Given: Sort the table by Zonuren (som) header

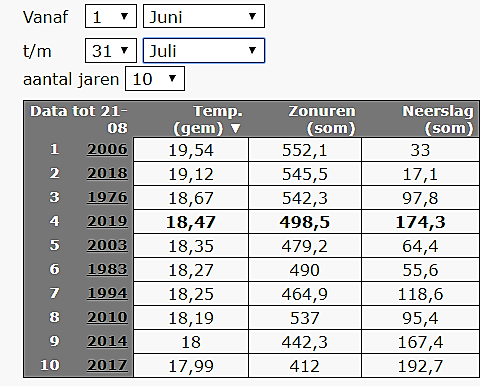Looking at the screenshot, I should [x=322, y=120].
